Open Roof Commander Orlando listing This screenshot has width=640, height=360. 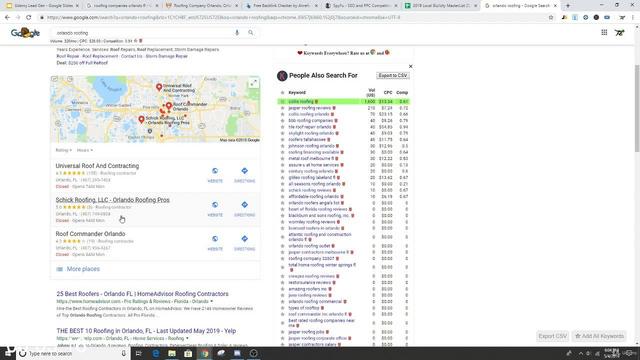pyautogui.click(x=90, y=234)
